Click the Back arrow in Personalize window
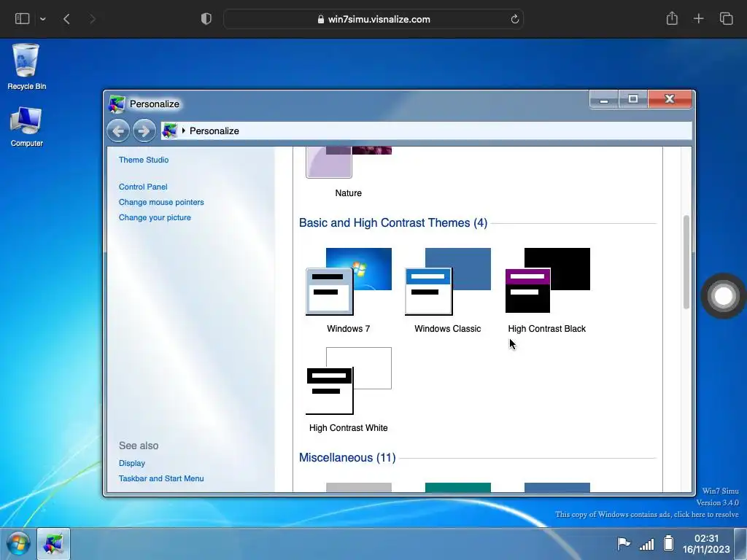This screenshot has height=560, width=747. [x=118, y=131]
